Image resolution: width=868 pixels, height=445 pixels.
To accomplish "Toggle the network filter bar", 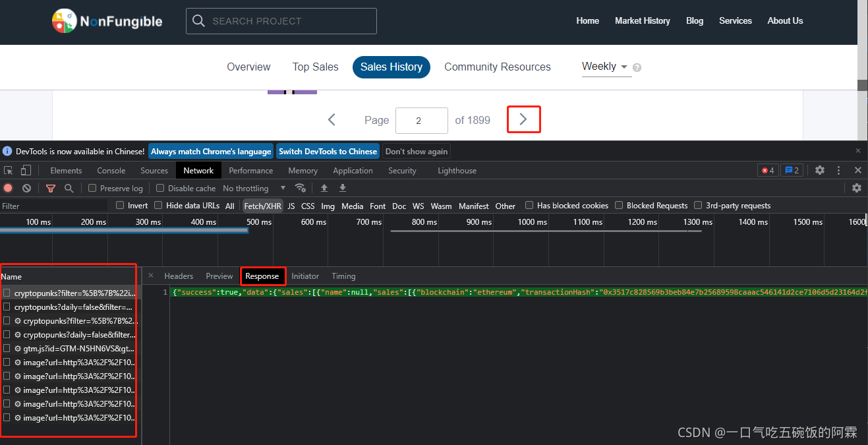I will point(51,188).
